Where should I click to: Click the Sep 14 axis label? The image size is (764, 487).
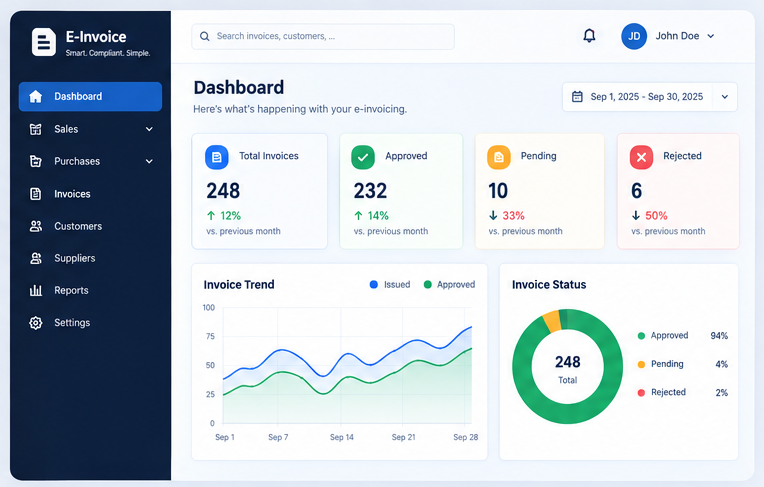coord(342,437)
